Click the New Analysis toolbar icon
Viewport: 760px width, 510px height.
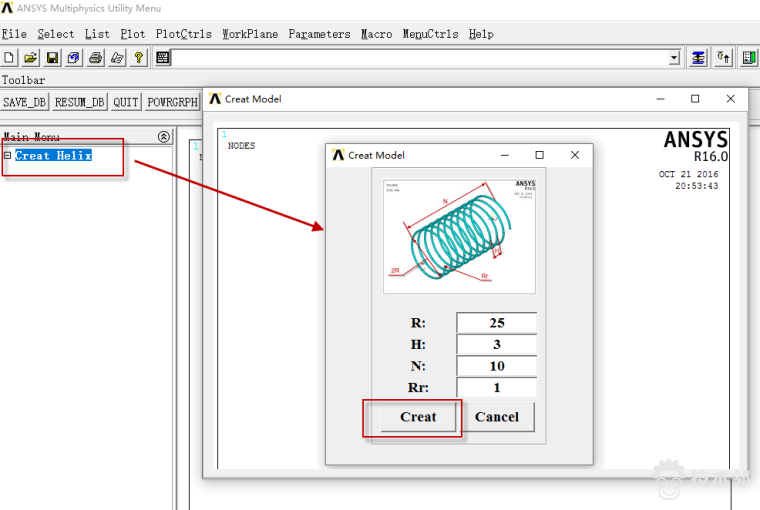pyautogui.click(x=9, y=58)
